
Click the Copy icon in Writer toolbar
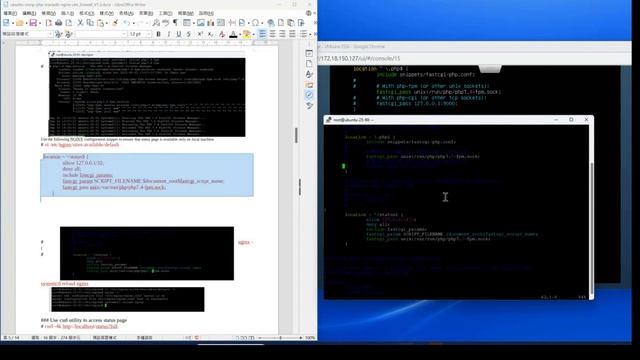point(90,23)
